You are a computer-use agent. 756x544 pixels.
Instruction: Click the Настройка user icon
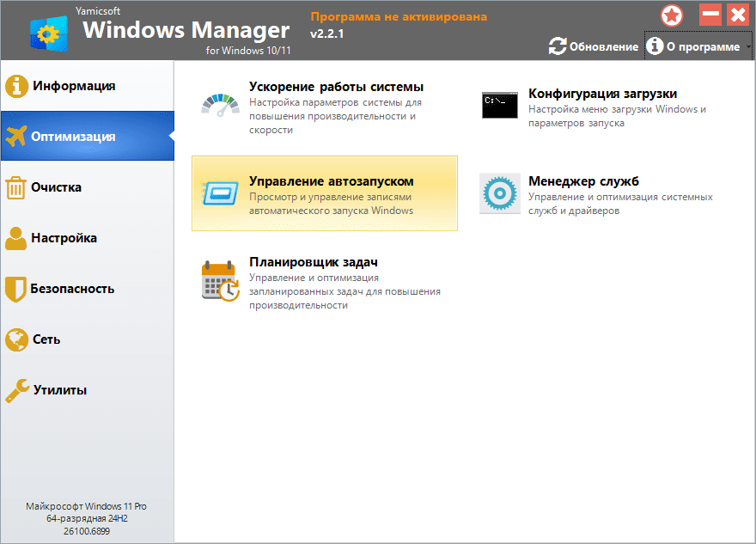[x=16, y=238]
